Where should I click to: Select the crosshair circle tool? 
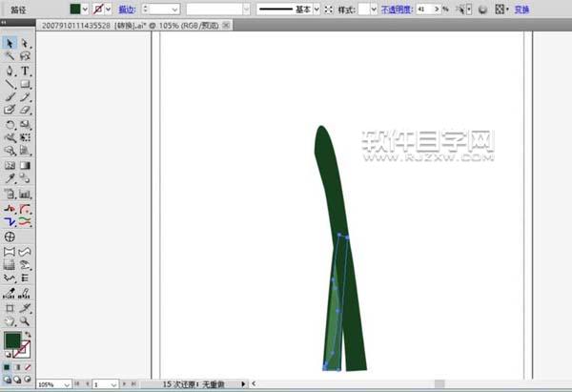coord(10,237)
